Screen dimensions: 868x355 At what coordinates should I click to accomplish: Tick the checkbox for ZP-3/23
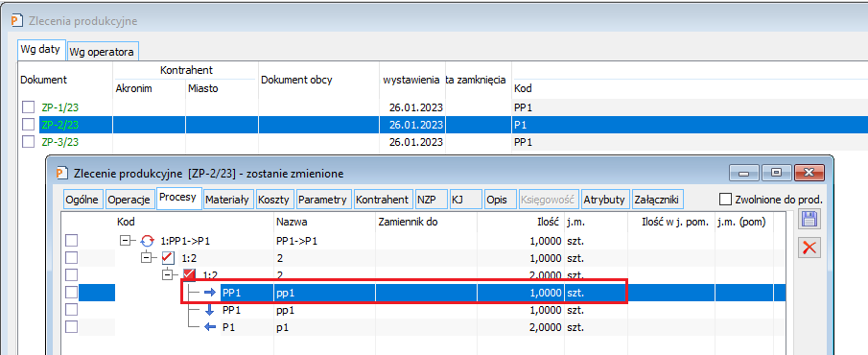28,142
